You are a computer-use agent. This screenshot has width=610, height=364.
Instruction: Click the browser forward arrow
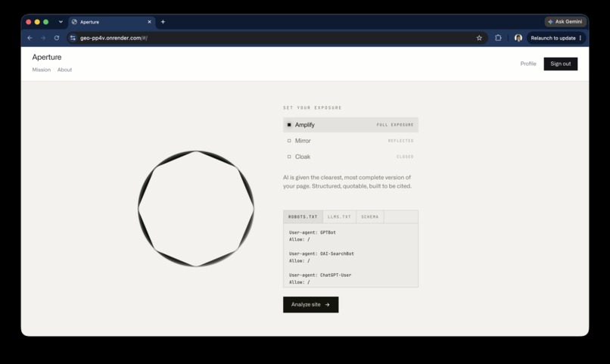pos(43,38)
